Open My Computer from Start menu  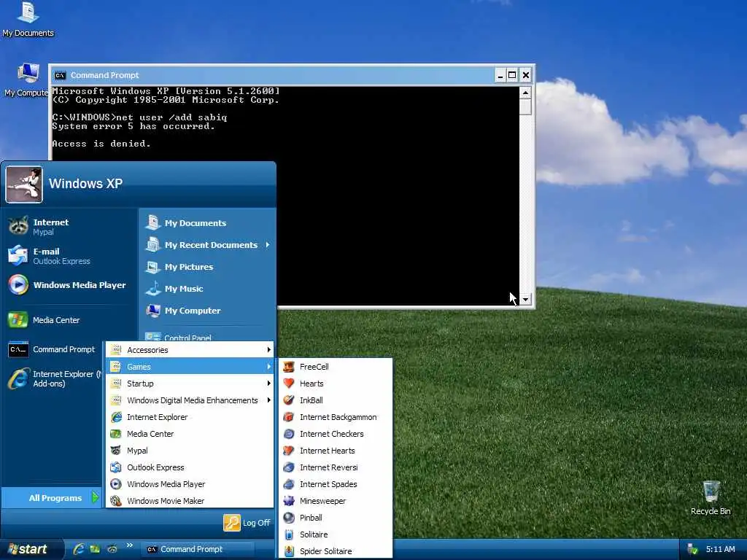[208, 311]
